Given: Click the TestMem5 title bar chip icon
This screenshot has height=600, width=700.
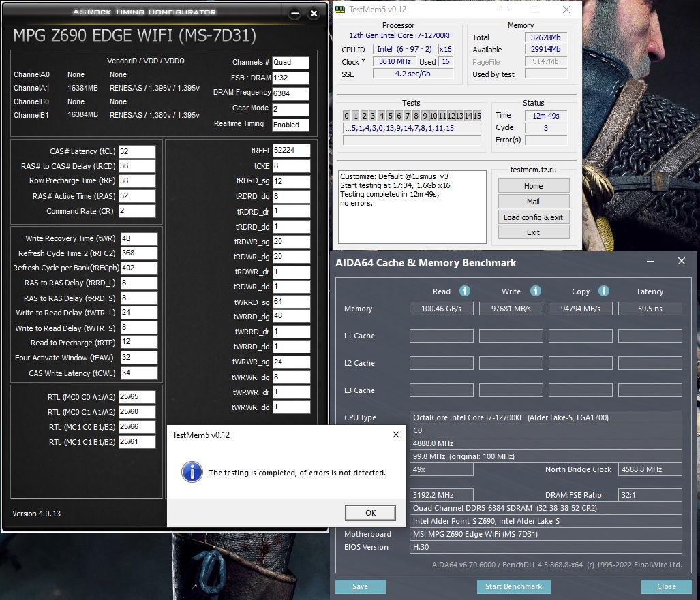Looking at the screenshot, I should point(340,10).
